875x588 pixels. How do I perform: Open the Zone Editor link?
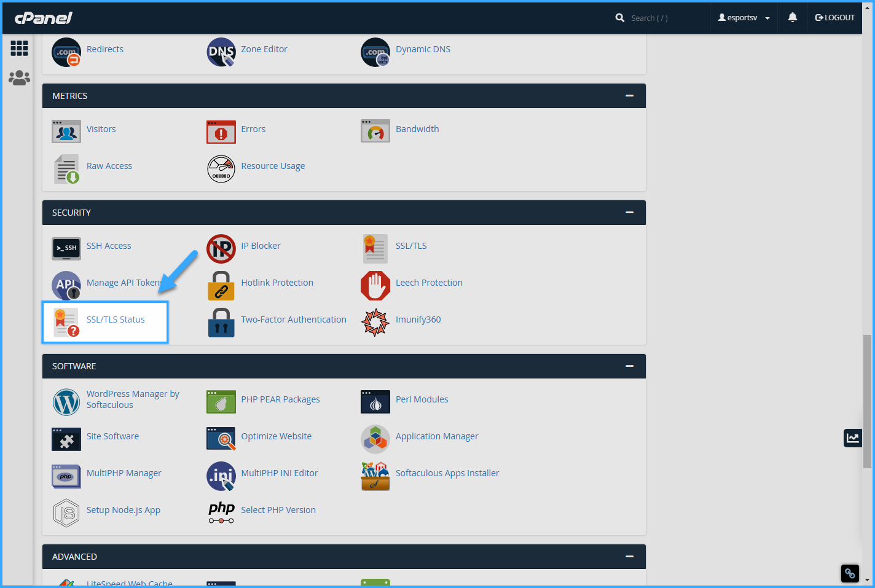[x=264, y=49]
